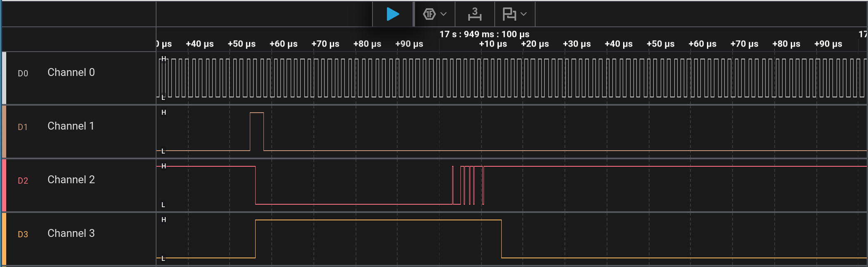Click the hexagon 1F icon in toolbar
Screen dimensions: 868x267
point(429,14)
